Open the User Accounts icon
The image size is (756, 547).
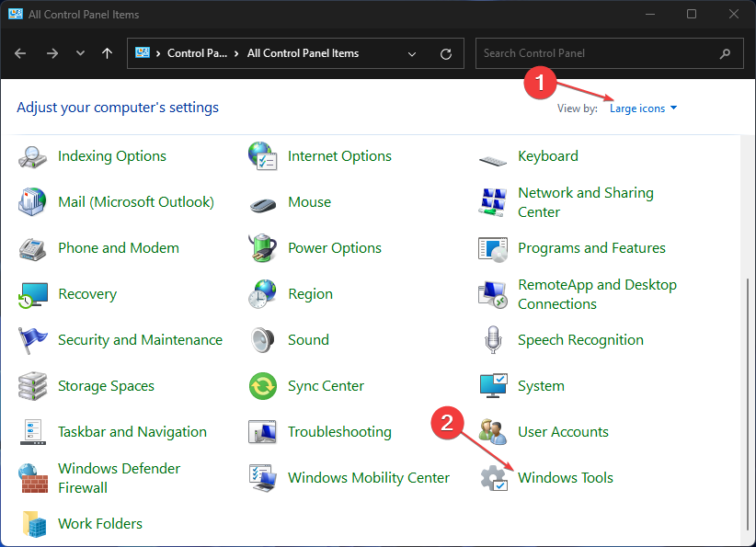coord(493,432)
